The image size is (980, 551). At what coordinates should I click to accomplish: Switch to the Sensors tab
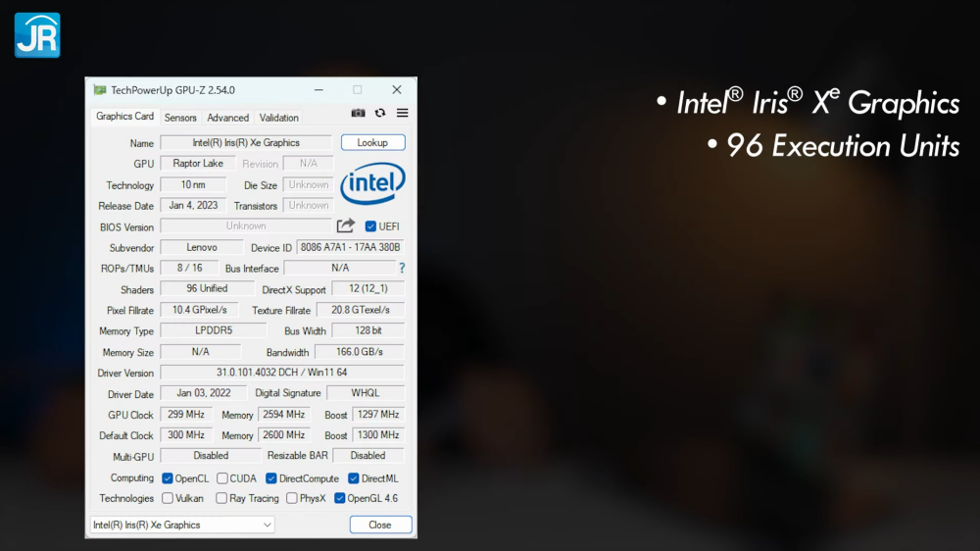coord(180,118)
